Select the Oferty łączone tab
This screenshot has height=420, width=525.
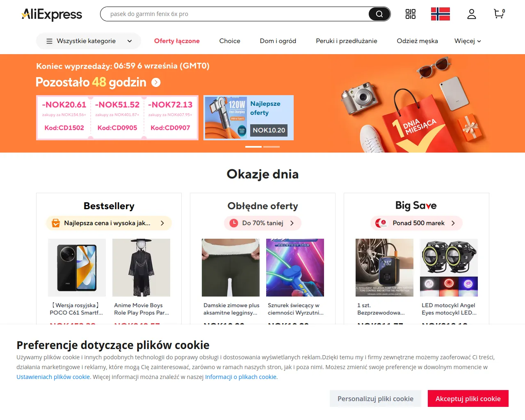pos(177,41)
